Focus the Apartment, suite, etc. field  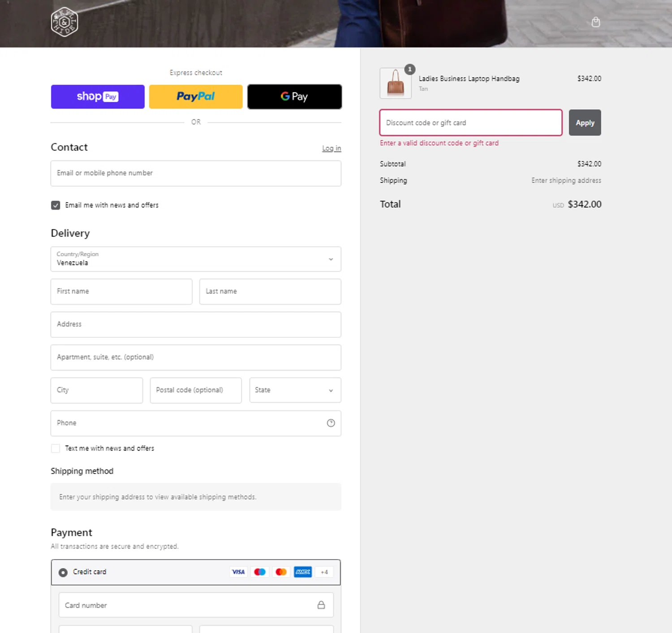point(196,357)
